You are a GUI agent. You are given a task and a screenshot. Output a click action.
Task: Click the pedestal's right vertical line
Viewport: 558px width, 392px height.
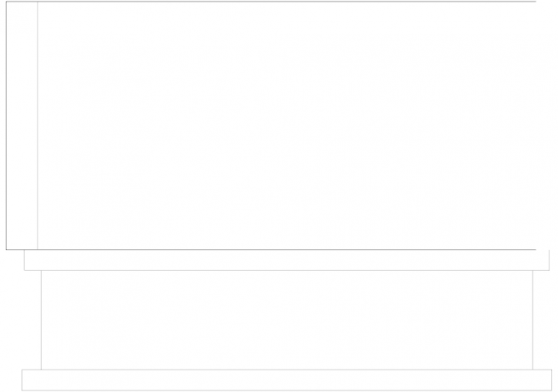pyautogui.click(x=533, y=320)
